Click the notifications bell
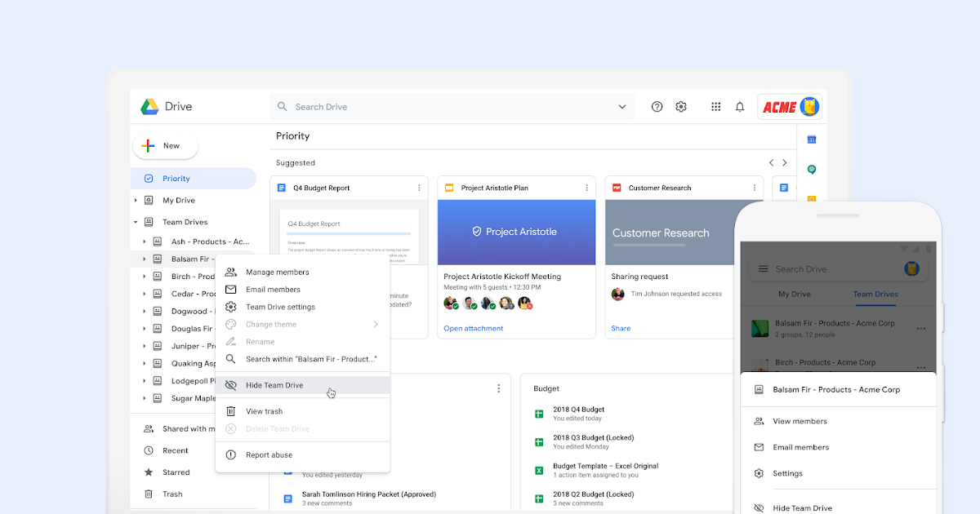 point(740,106)
